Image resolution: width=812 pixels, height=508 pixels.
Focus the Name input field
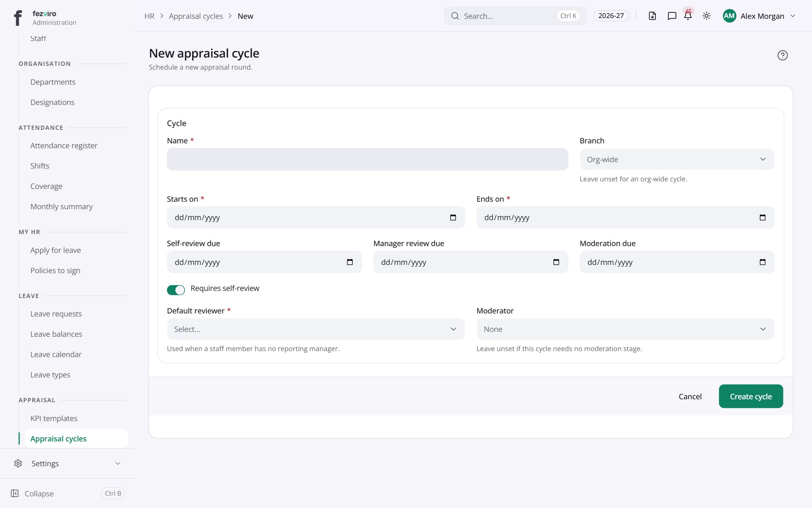[x=367, y=159]
